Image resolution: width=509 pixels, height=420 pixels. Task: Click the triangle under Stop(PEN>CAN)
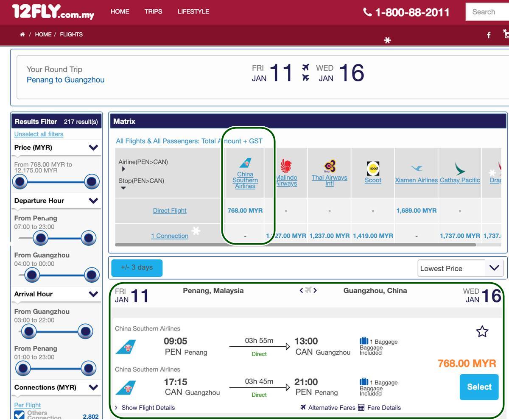(x=123, y=188)
